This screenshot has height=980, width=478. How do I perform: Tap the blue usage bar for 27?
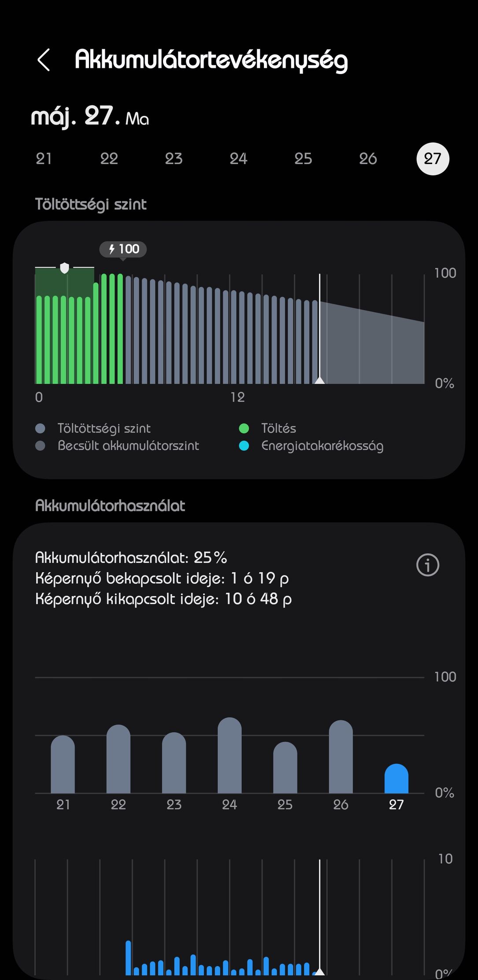(396, 779)
